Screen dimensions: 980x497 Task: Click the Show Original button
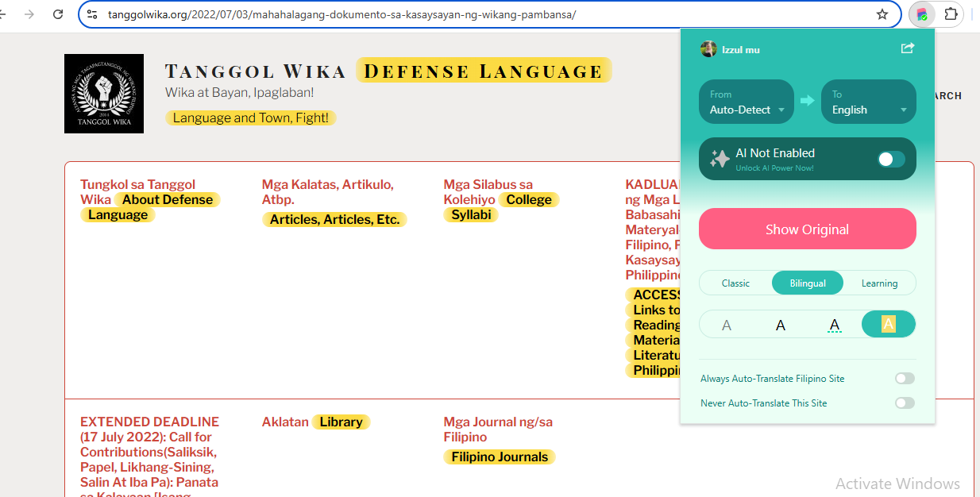click(808, 229)
